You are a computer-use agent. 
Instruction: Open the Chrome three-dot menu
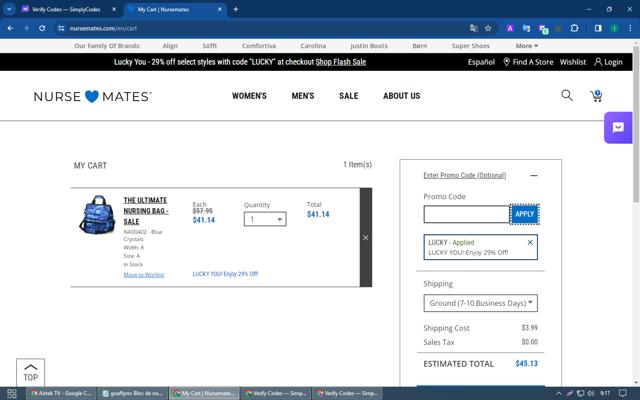point(630,28)
